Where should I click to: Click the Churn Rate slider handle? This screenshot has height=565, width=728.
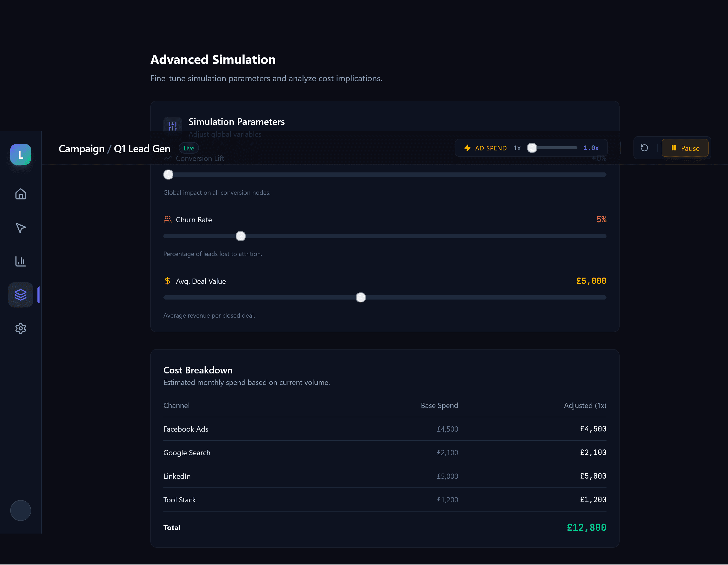(x=241, y=236)
